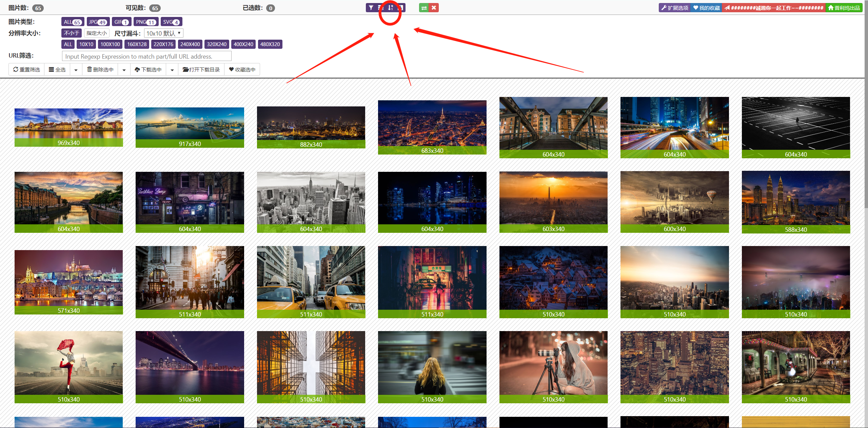Expand the 下载选中 dropdown arrow
The height and width of the screenshot is (428, 868).
click(x=172, y=70)
